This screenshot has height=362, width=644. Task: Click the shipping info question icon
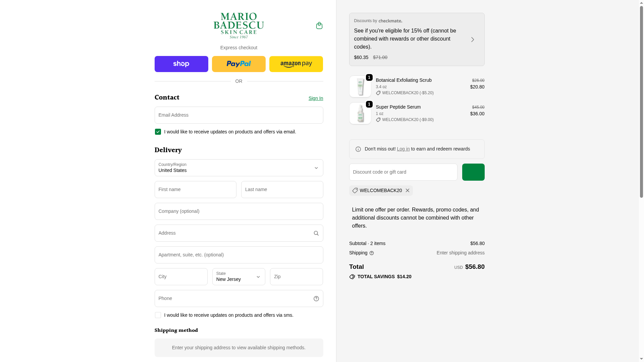[x=371, y=253]
